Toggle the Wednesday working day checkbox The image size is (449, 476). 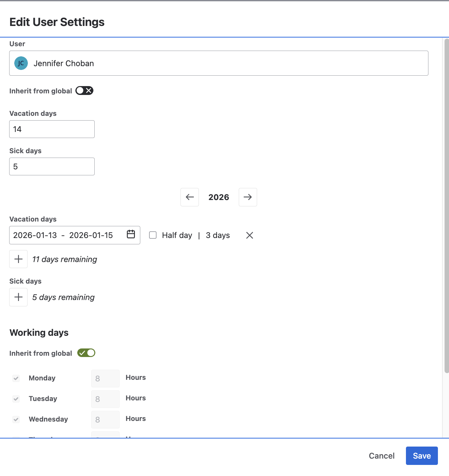(x=16, y=419)
